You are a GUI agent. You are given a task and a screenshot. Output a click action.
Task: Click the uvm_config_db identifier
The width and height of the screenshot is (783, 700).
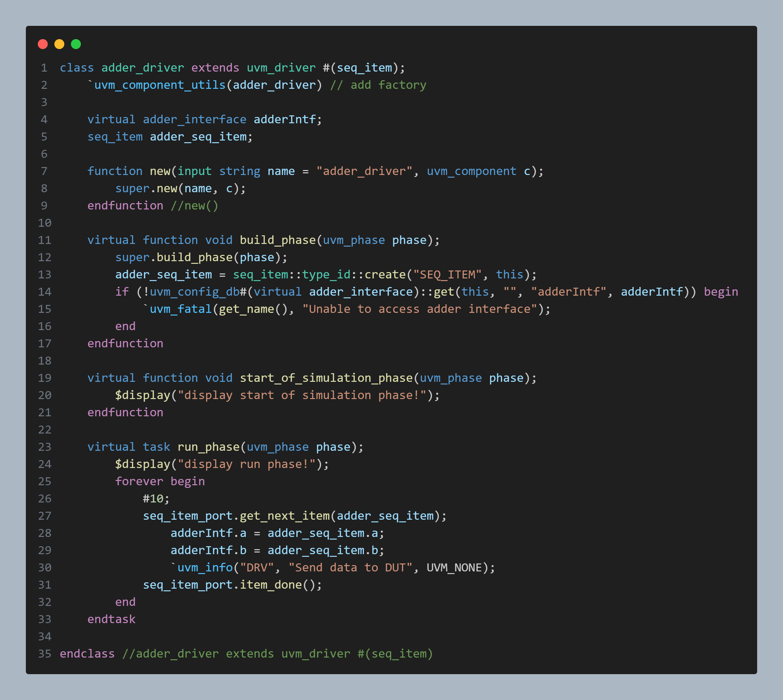(x=195, y=292)
